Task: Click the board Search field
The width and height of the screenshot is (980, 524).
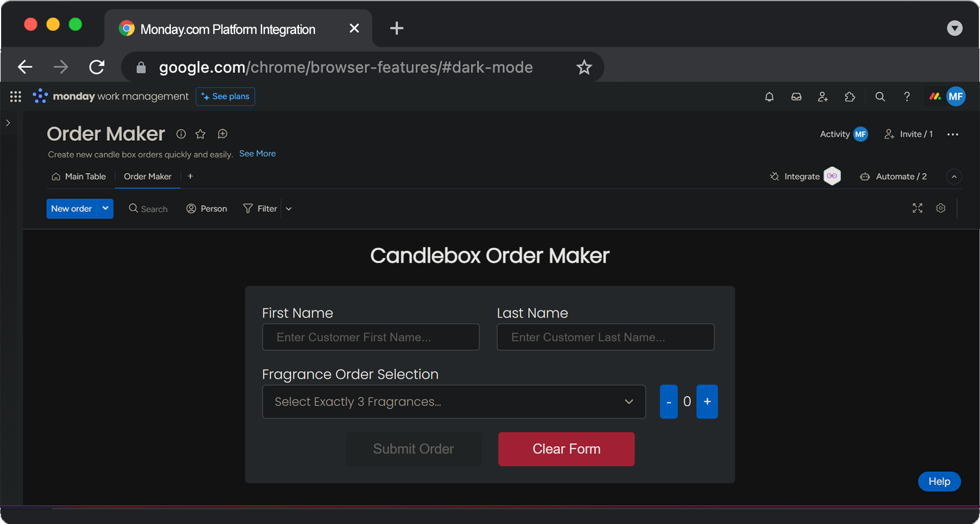Action: [x=148, y=209]
